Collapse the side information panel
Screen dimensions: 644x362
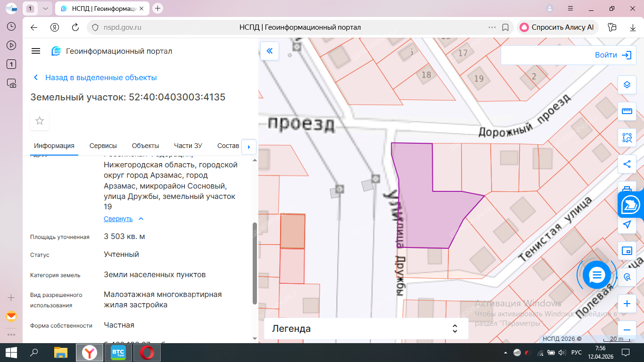click(x=270, y=51)
